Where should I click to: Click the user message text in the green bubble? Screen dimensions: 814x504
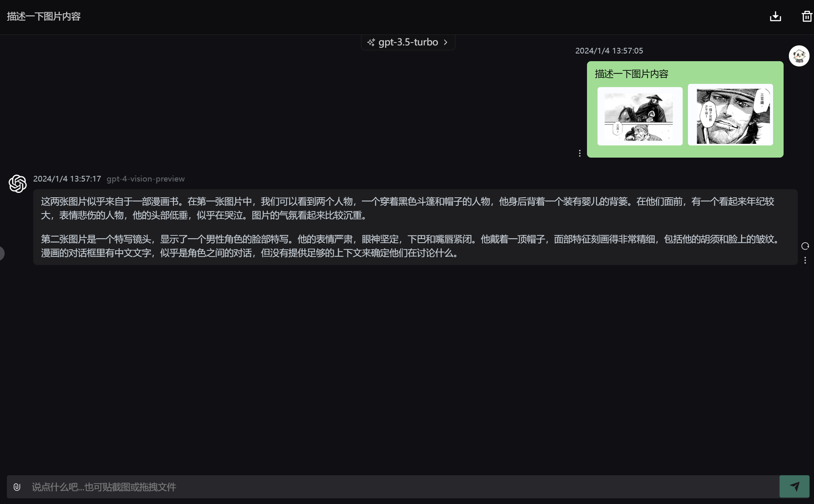[x=631, y=74]
